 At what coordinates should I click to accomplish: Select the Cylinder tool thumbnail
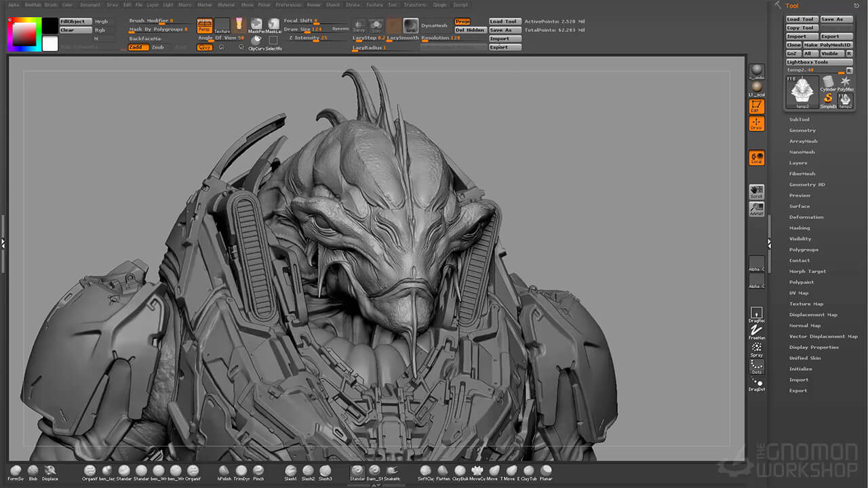click(x=828, y=83)
